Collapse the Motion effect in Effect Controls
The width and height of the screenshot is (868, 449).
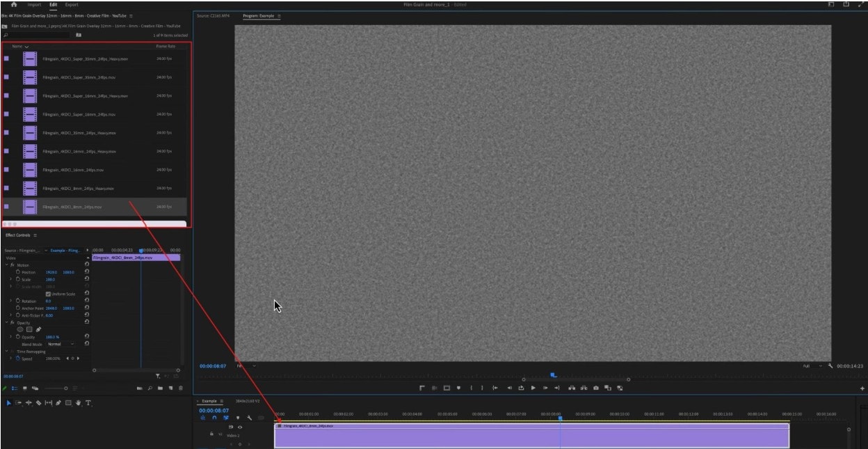6,265
